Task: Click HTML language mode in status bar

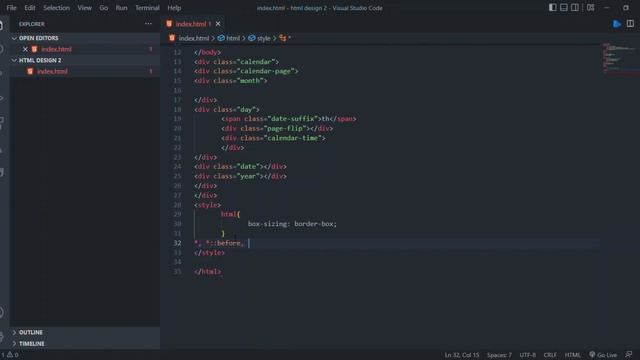Action: (572, 355)
